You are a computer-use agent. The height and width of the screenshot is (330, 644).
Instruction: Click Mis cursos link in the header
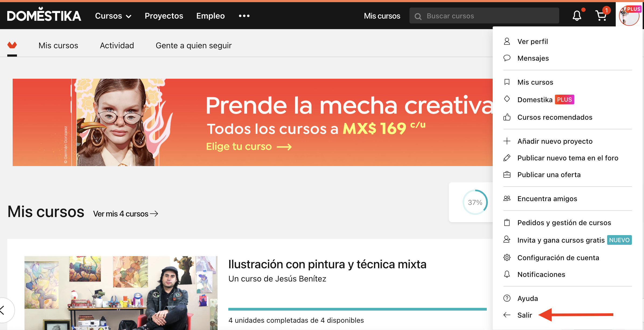[x=382, y=16]
